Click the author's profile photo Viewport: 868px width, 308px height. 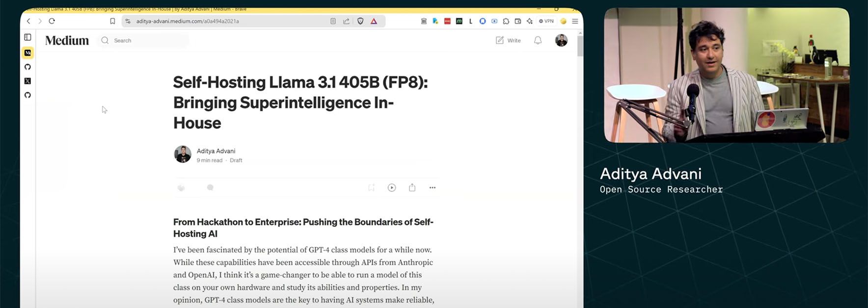tap(183, 154)
